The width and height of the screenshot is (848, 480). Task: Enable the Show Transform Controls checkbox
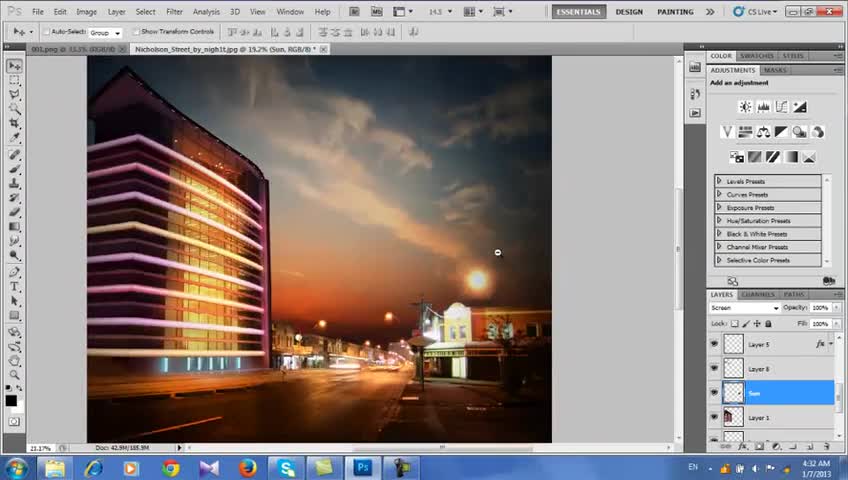pos(137,32)
